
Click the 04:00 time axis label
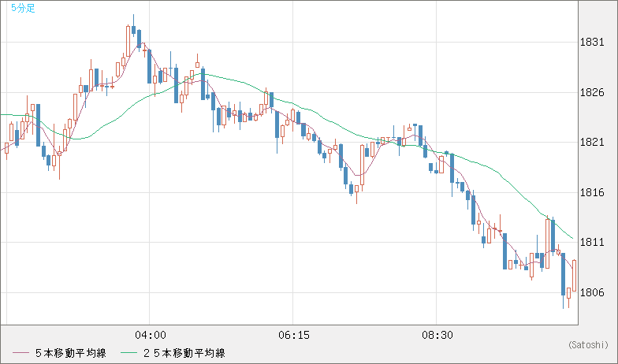pos(150,336)
